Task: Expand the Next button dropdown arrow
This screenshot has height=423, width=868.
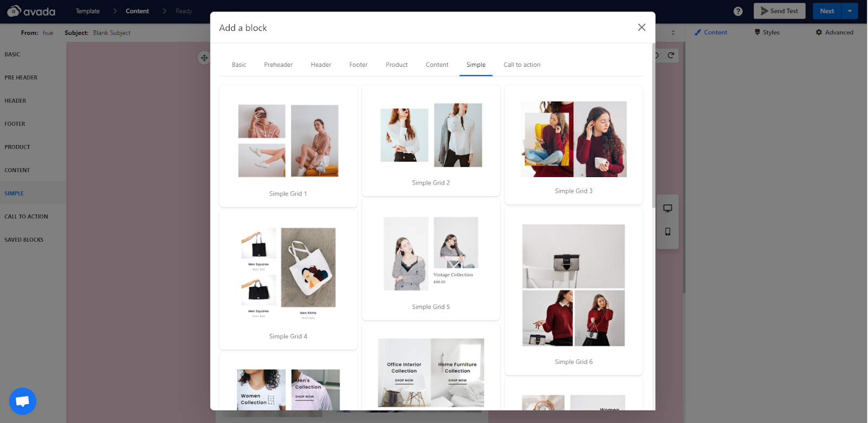Action: (x=850, y=11)
